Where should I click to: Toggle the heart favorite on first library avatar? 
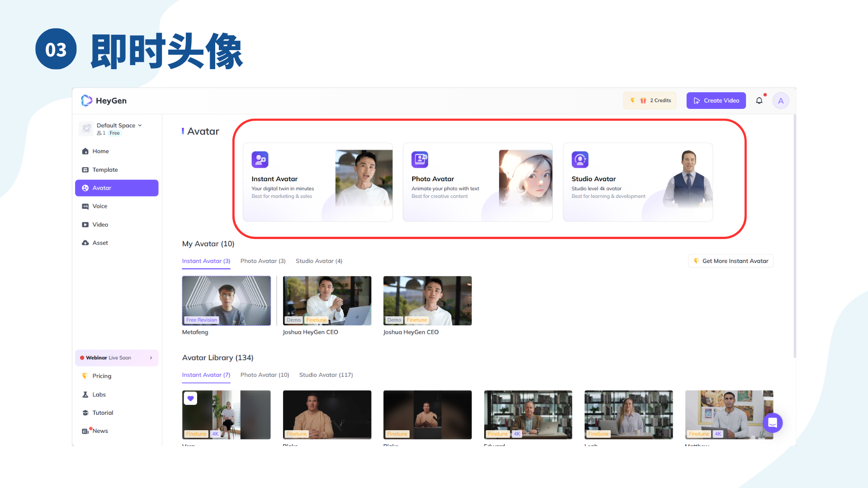pyautogui.click(x=191, y=399)
